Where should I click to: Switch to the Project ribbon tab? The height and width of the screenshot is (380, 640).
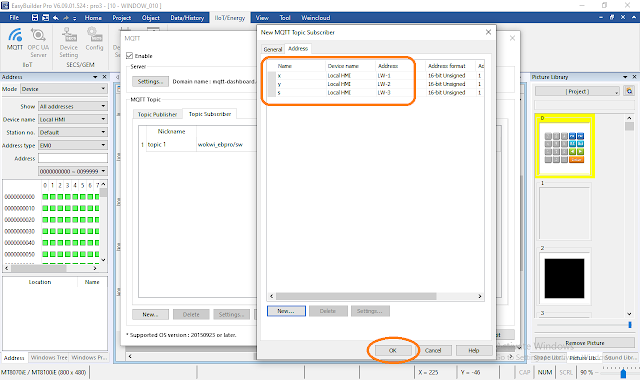(x=122, y=18)
